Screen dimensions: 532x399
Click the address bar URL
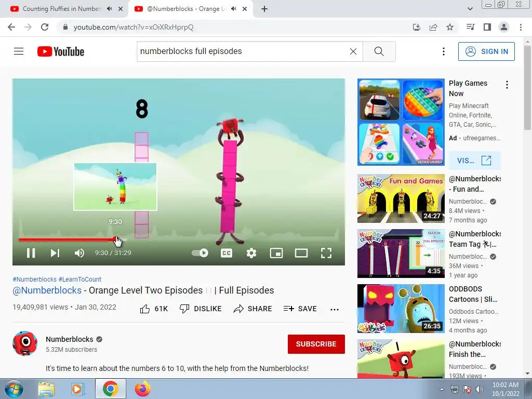[134, 27]
